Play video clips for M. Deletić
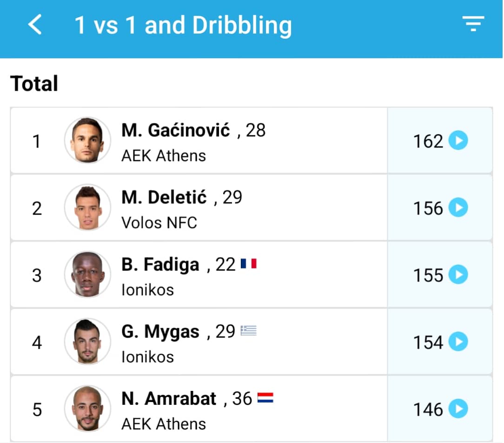The image size is (504, 443). coord(458,208)
